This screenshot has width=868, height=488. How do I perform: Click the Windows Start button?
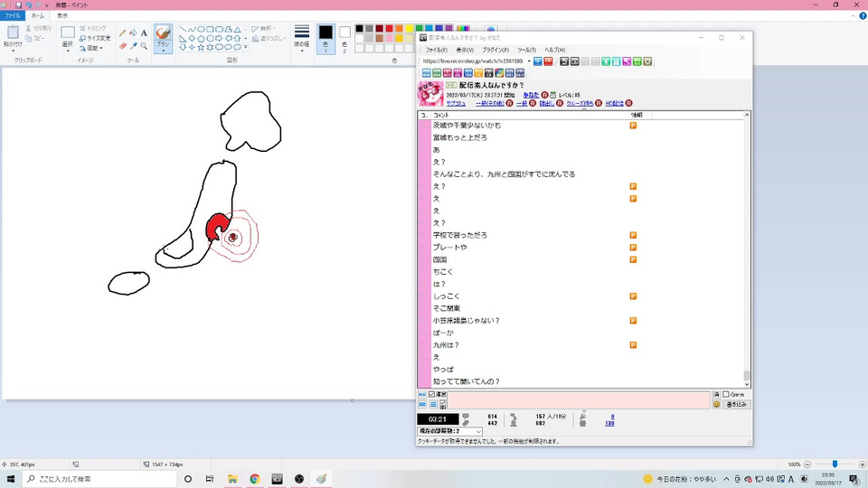coord(11,479)
